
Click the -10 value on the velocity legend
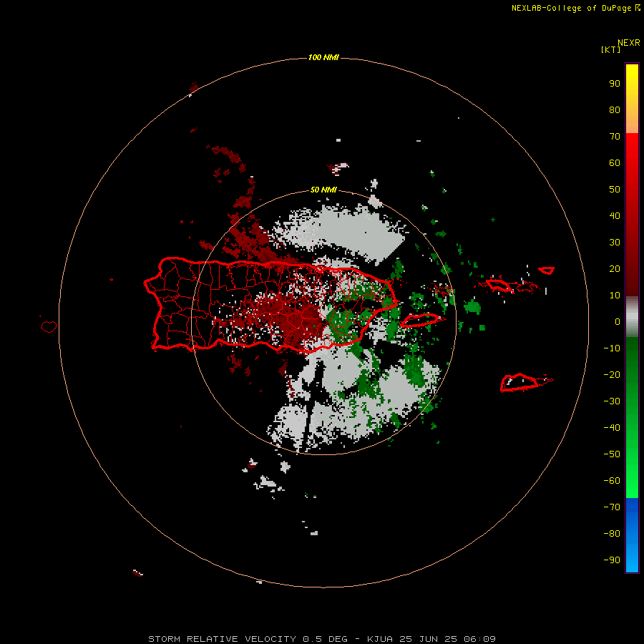click(612, 348)
